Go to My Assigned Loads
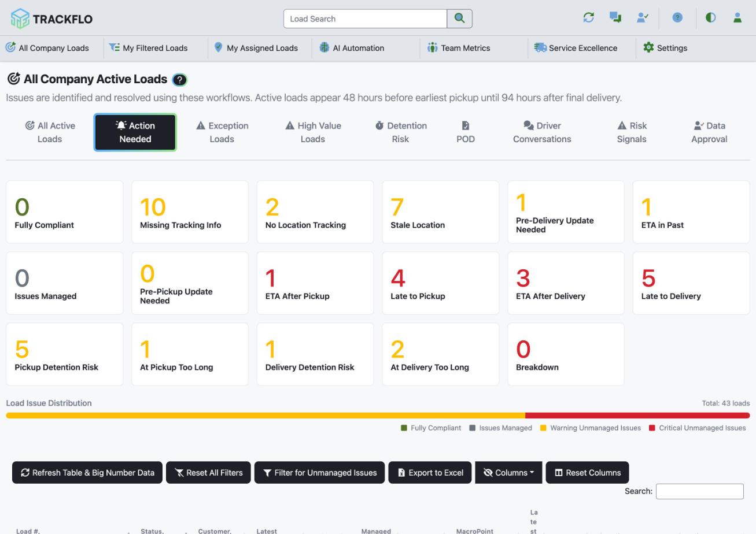Image resolution: width=756 pixels, height=534 pixels. coord(256,48)
